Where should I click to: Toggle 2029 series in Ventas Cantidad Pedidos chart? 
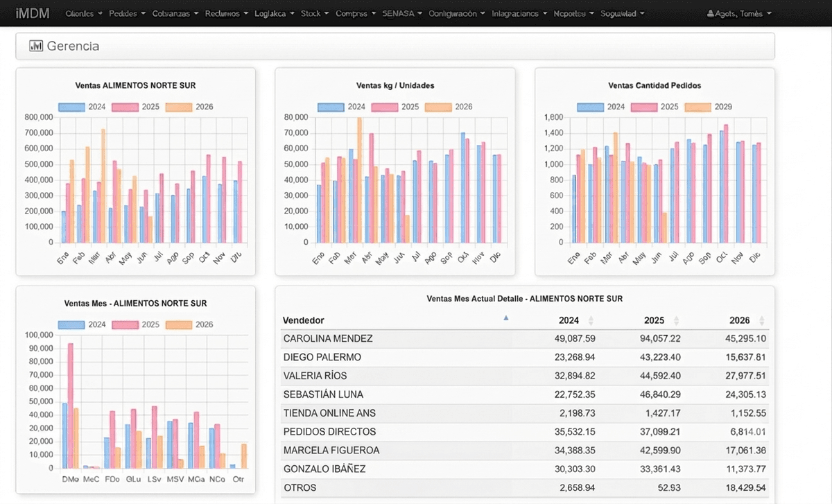708,107
